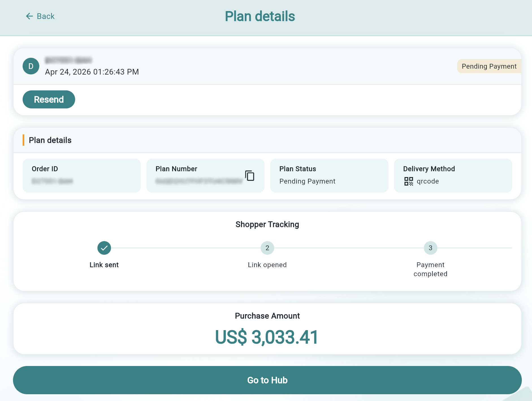Screen dimensions: 532x401
Task: Select the checkmark icon for Link sent step
Action: coord(104,248)
